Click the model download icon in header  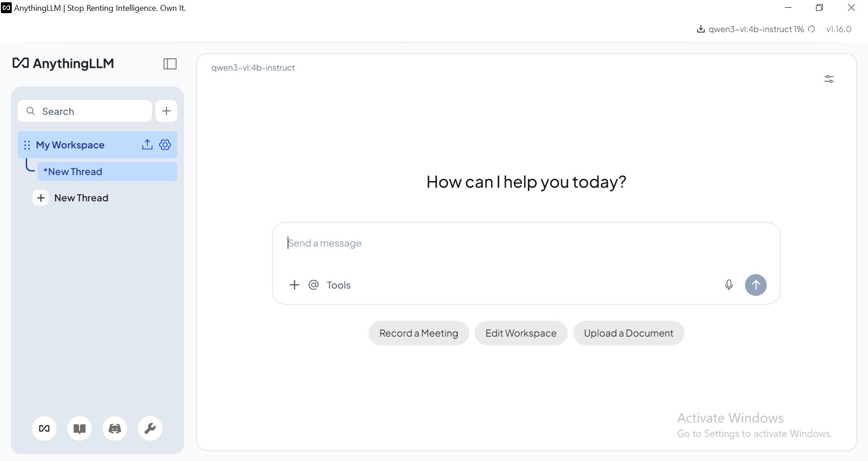coord(701,29)
